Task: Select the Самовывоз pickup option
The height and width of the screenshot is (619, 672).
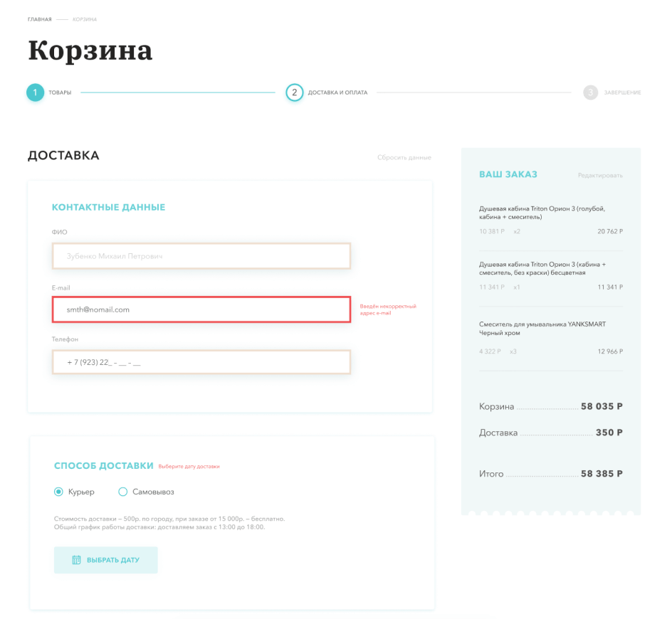Action: pos(123,492)
